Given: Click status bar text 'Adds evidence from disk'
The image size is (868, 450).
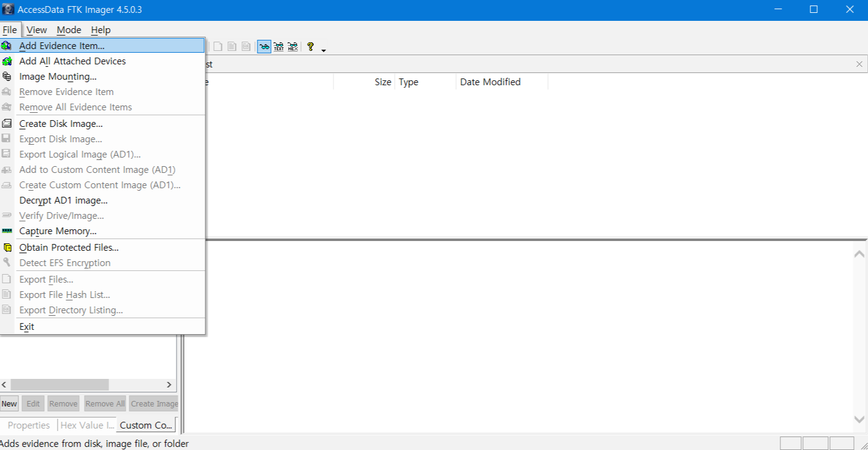Looking at the screenshot, I should click(94, 443).
